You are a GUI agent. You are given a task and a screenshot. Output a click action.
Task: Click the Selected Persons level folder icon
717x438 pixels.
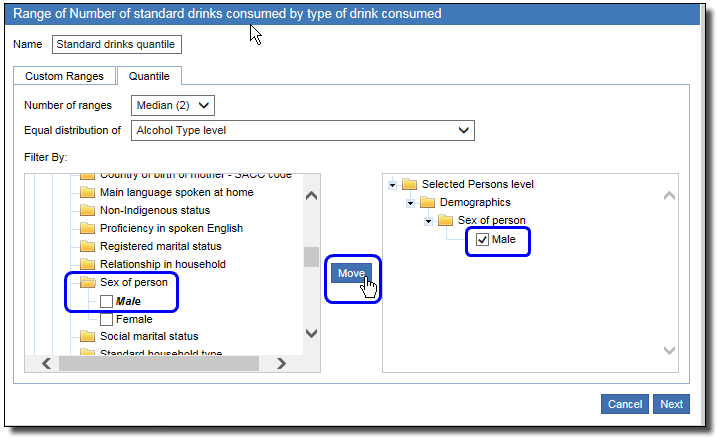(410, 184)
